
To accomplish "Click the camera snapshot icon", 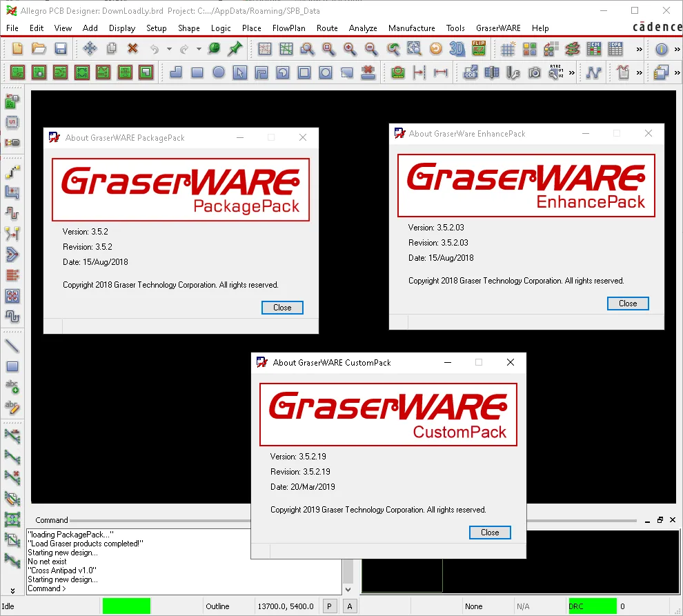I will coord(535,72).
